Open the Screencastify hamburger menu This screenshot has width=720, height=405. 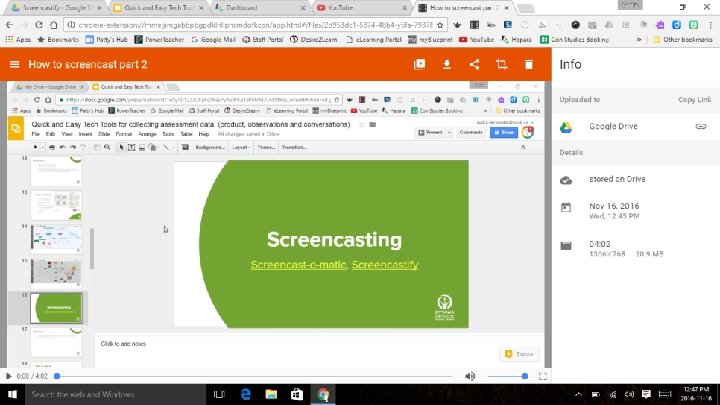pos(14,64)
